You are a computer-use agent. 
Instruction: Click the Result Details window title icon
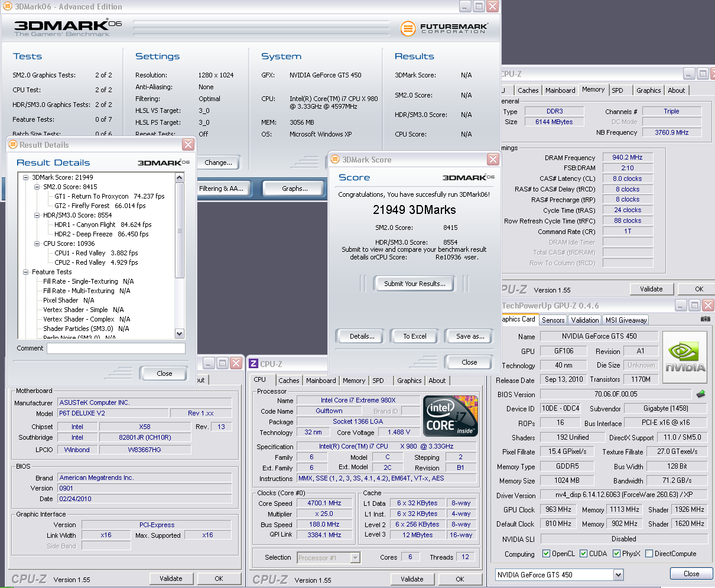click(x=14, y=145)
